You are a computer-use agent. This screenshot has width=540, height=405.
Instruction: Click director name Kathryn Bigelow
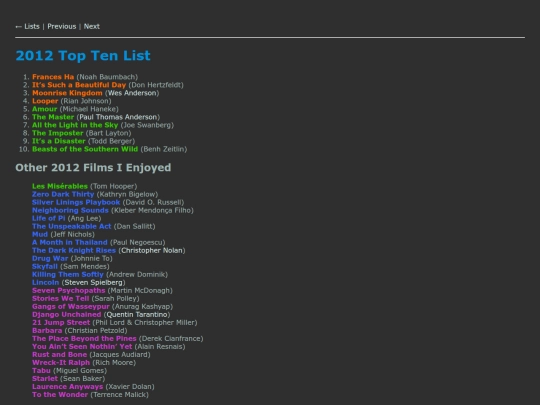(127, 194)
